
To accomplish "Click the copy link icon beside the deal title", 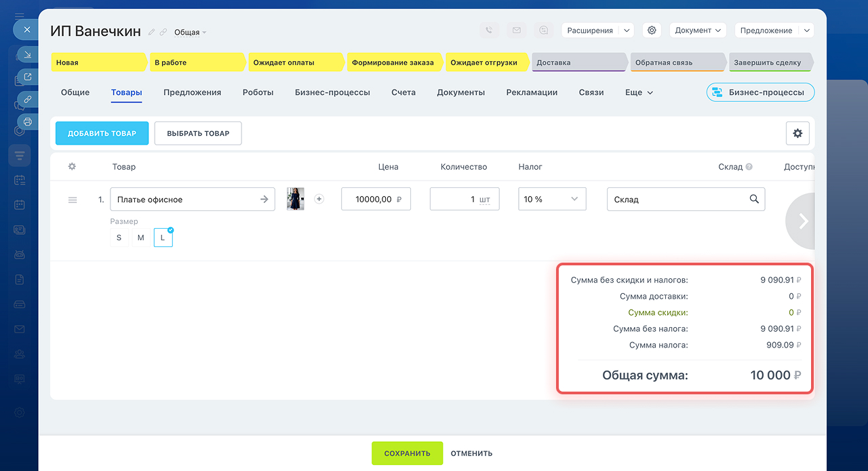I will click(163, 32).
